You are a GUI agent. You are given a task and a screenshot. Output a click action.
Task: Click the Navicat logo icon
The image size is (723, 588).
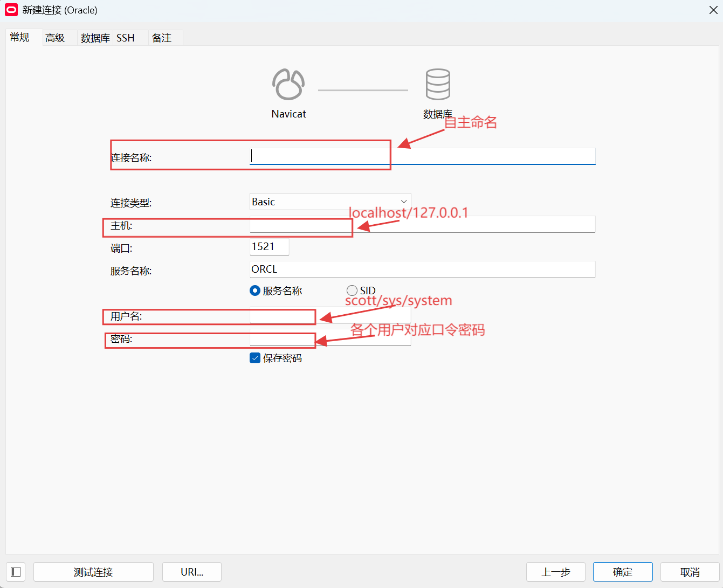pos(288,85)
